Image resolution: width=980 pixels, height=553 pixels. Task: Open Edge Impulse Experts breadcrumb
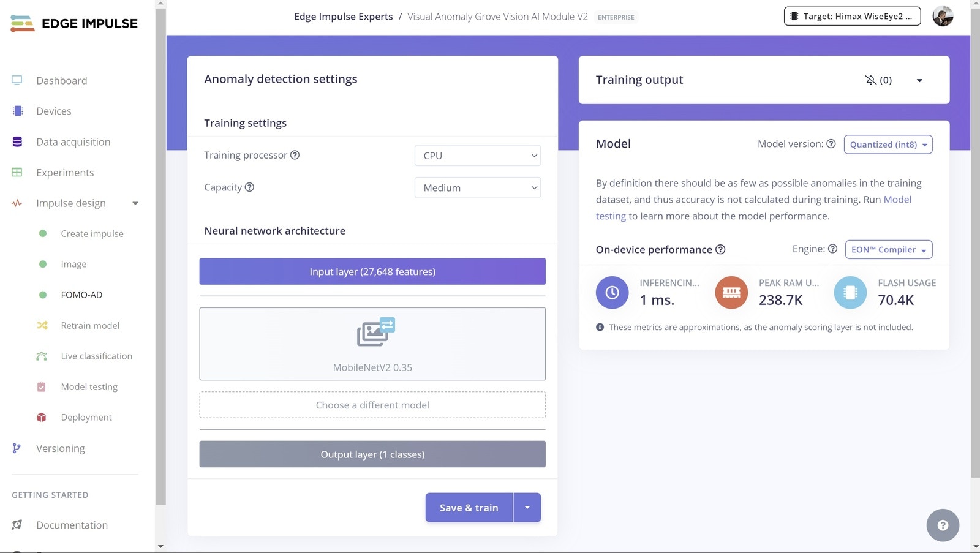344,17
